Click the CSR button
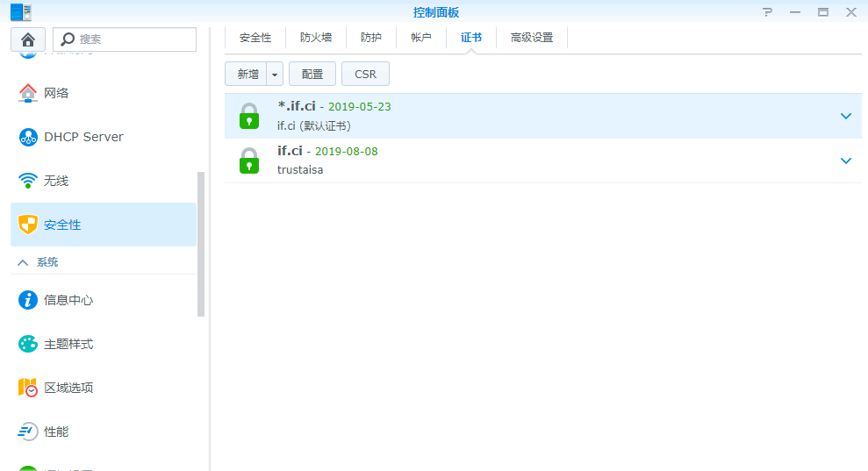Image resolution: width=868 pixels, height=471 pixels. [365, 75]
